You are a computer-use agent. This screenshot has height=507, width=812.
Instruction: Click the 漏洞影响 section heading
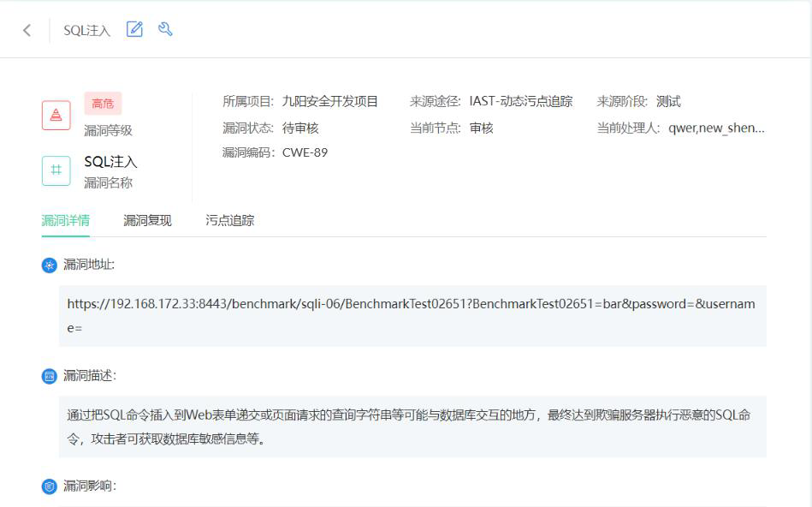pyautogui.click(x=90, y=486)
